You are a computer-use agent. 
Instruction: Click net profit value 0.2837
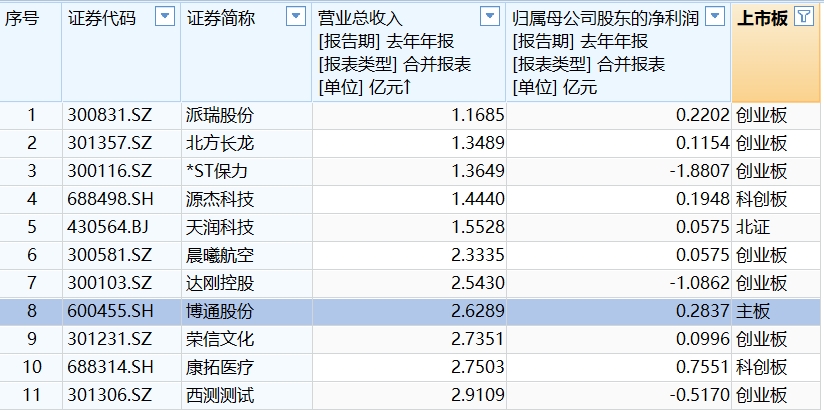(703, 311)
